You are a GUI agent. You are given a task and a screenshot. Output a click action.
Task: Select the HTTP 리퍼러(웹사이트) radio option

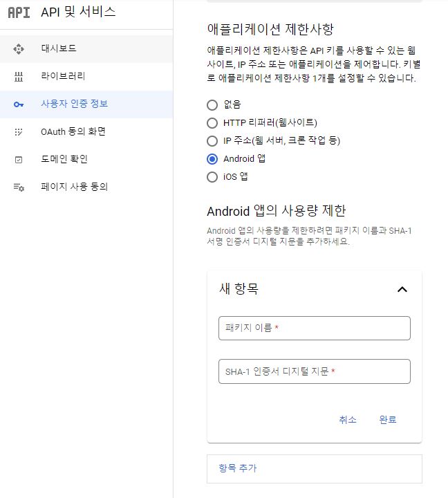click(x=212, y=123)
